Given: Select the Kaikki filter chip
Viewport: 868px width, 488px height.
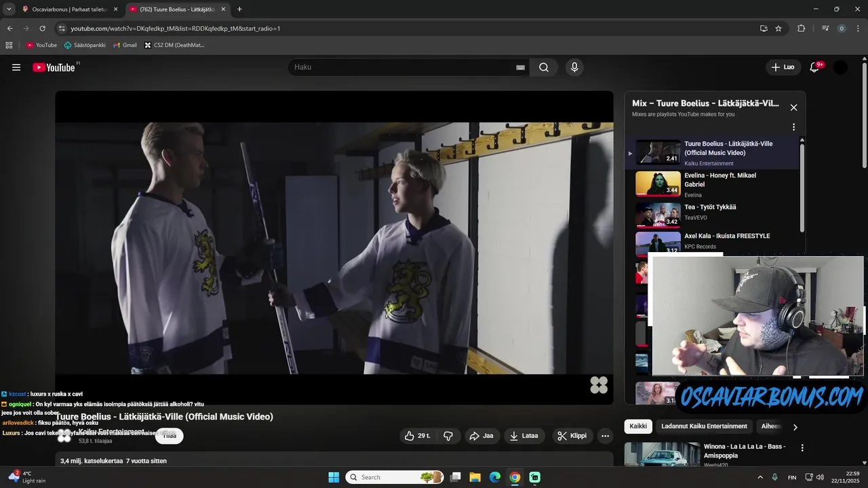Looking at the screenshot, I should (638, 426).
